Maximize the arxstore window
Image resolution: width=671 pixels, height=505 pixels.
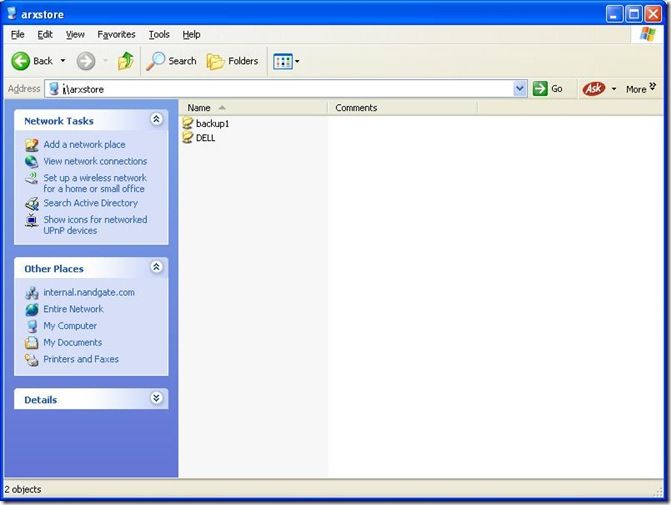[634, 14]
